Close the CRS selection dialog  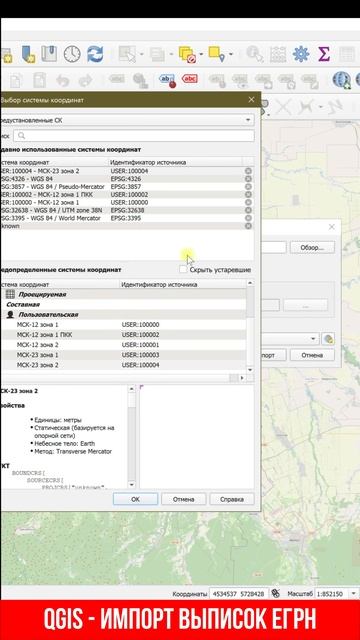(x=251, y=100)
